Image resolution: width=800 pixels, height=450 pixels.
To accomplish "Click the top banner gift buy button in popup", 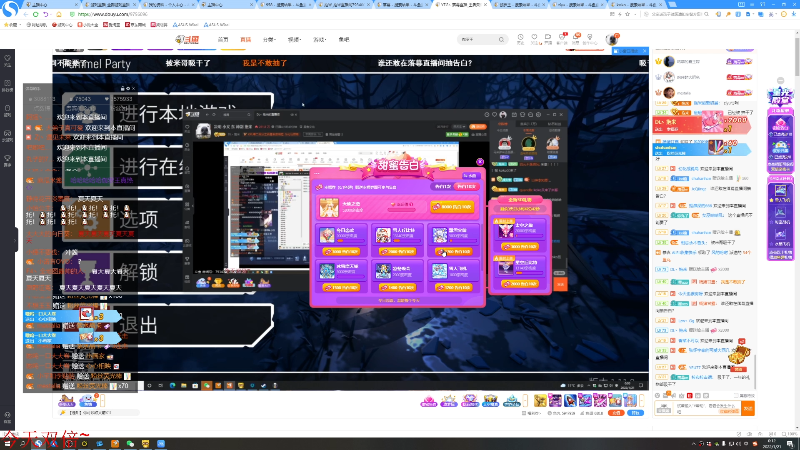I will click(x=452, y=207).
